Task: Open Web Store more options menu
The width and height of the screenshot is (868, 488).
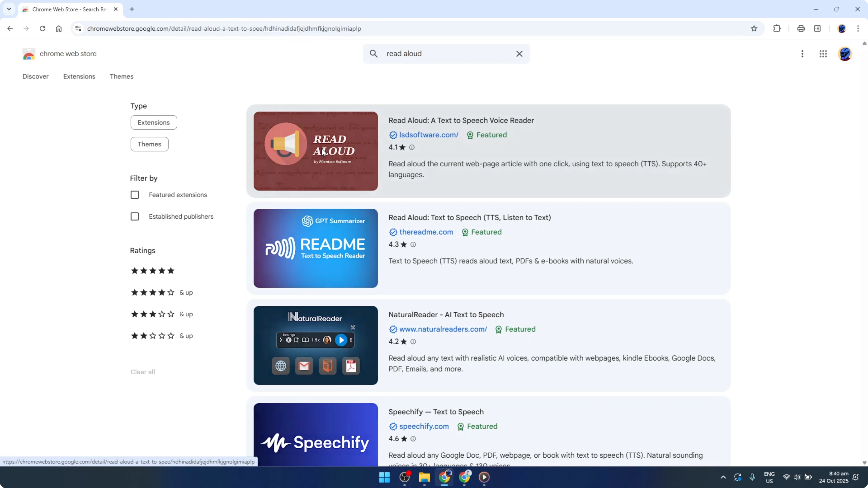Action: [x=802, y=54]
